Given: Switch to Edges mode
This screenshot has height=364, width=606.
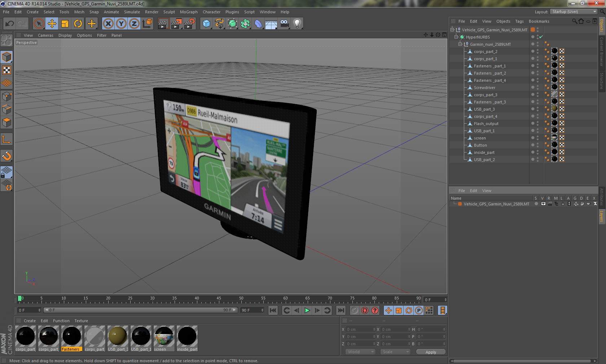Looking at the screenshot, I should point(7,109).
